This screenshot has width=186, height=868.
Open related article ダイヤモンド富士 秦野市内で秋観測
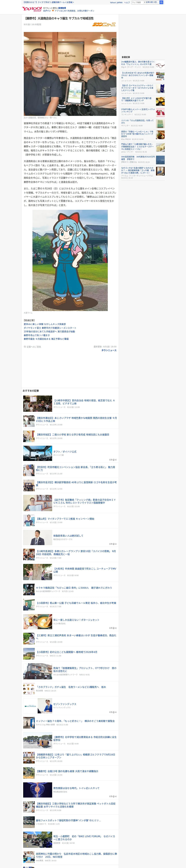click(50, 328)
